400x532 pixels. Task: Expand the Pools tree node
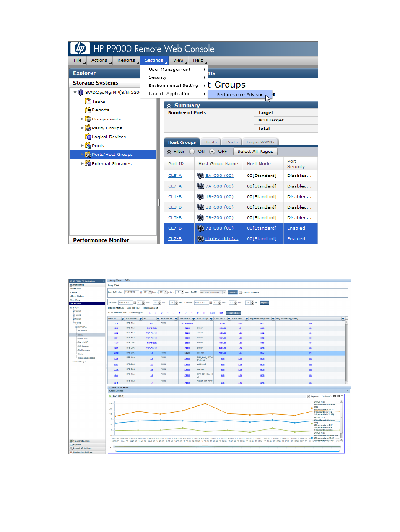click(x=82, y=145)
